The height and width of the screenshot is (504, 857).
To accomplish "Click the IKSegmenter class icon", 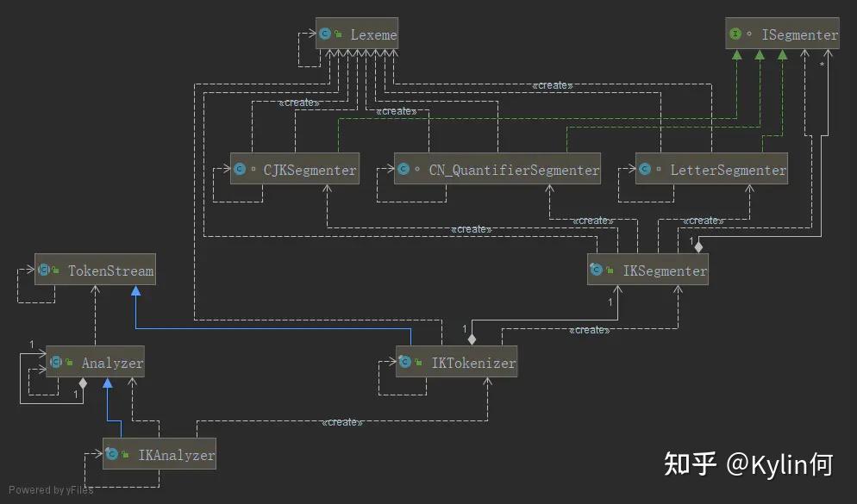I will pos(597,270).
